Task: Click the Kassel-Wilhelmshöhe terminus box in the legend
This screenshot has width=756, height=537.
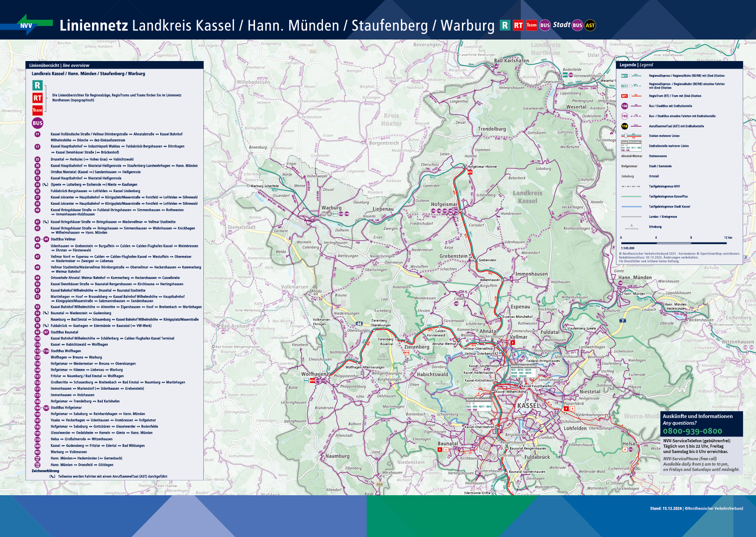Action: coord(631,146)
